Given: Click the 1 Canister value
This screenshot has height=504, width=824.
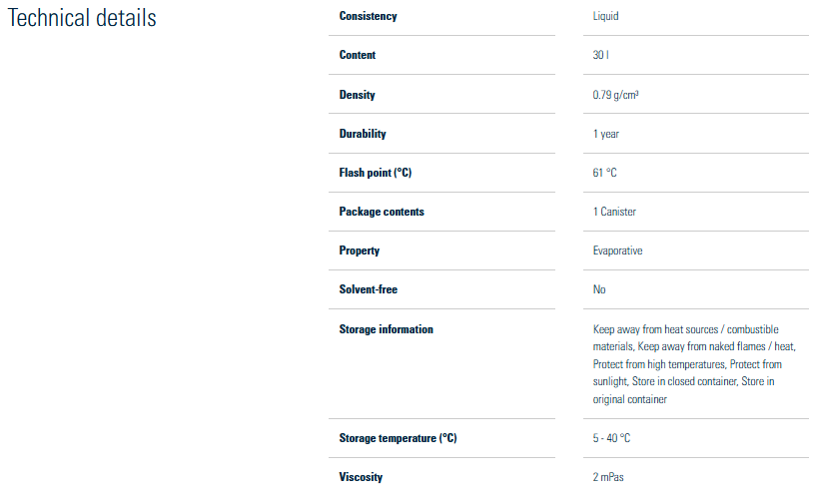Looking at the screenshot, I should point(614,212).
